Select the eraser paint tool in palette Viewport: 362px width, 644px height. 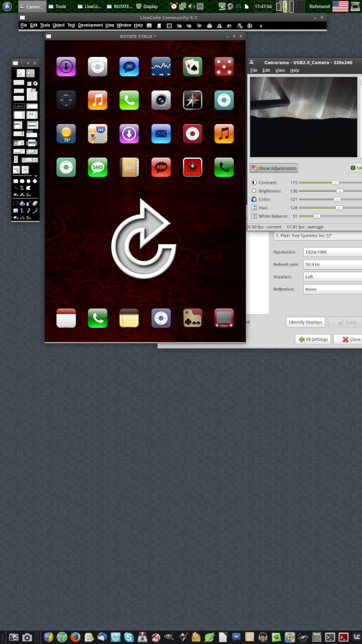35,203
